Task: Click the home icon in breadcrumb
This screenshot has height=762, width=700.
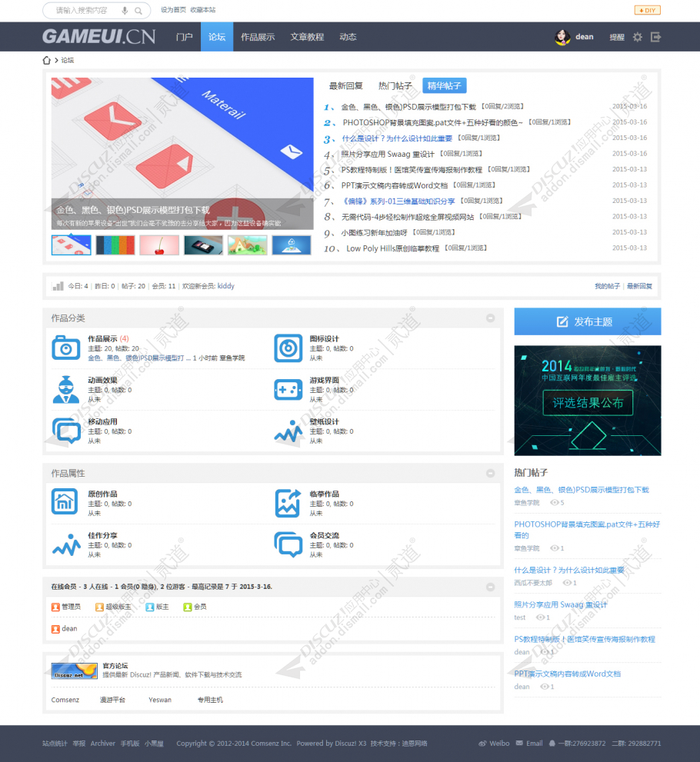Action: pyautogui.click(x=47, y=60)
